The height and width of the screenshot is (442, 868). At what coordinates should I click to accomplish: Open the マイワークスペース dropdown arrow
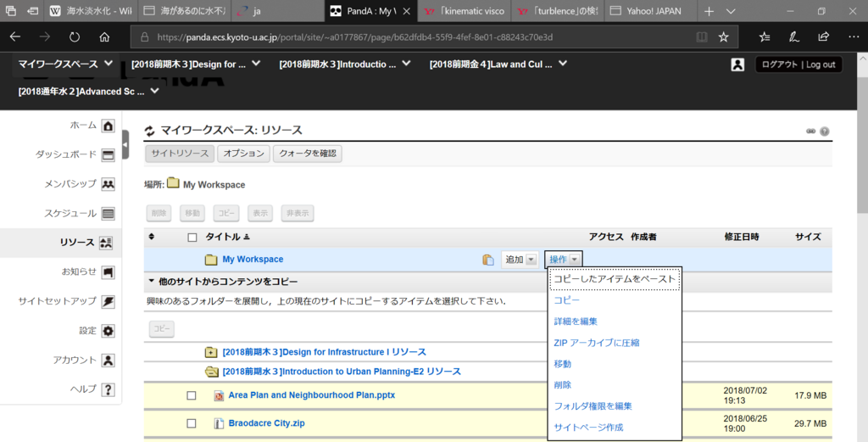(108, 64)
